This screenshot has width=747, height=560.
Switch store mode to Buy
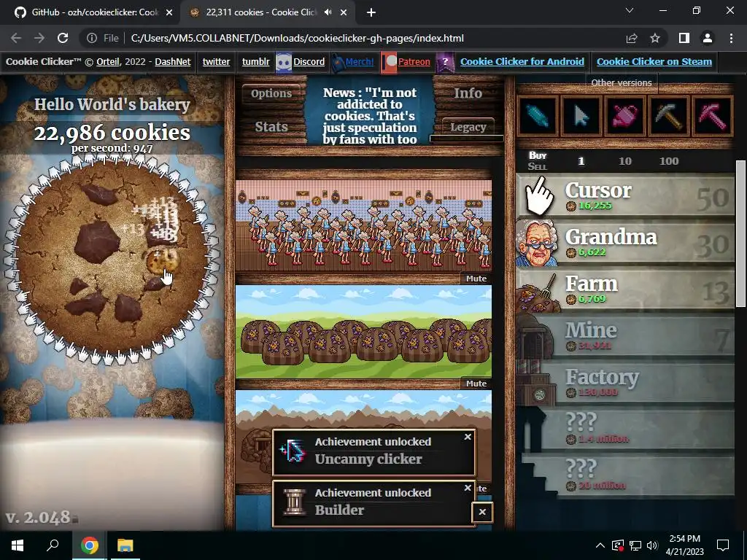[x=538, y=155]
